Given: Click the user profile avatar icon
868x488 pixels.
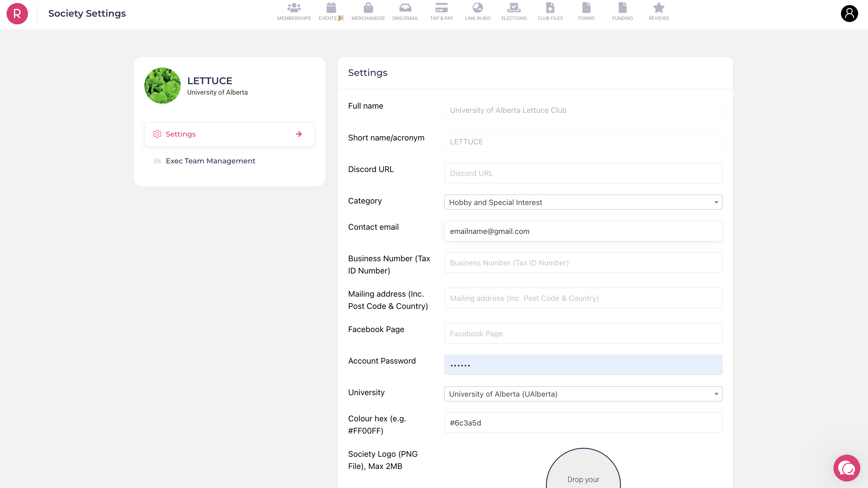Looking at the screenshot, I should pyautogui.click(x=849, y=14).
